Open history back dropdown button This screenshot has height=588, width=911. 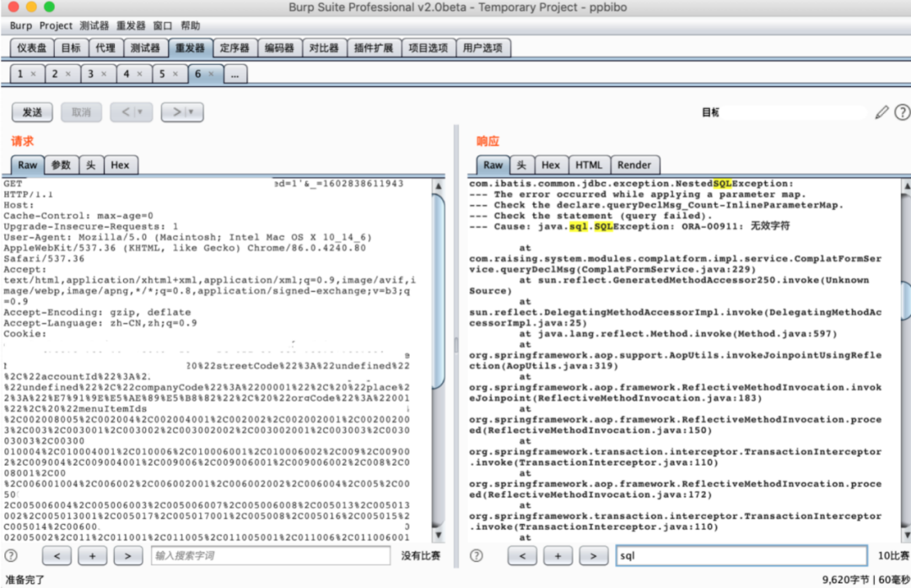coord(132,112)
